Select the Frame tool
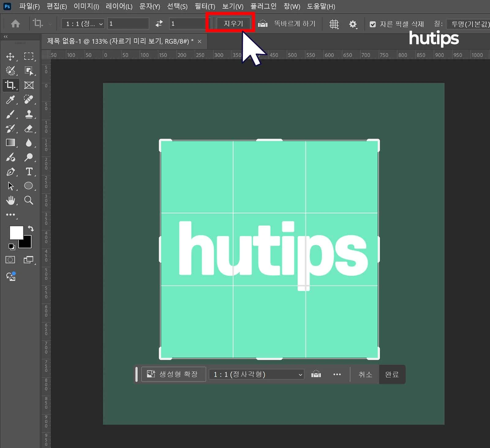Image resolution: width=490 pixels, height=448 pixels. coord(29,85)
